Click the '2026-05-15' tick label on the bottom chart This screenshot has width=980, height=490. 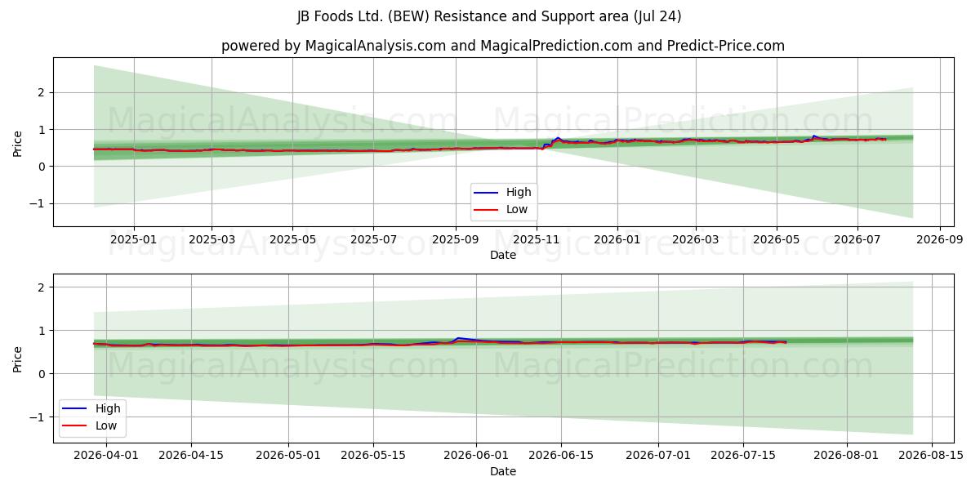[373, 457]
